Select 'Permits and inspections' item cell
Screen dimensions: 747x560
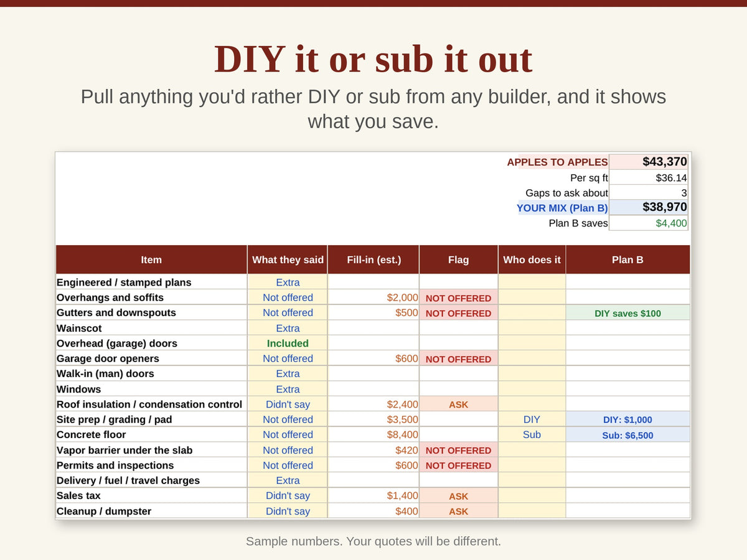point(151,465)
